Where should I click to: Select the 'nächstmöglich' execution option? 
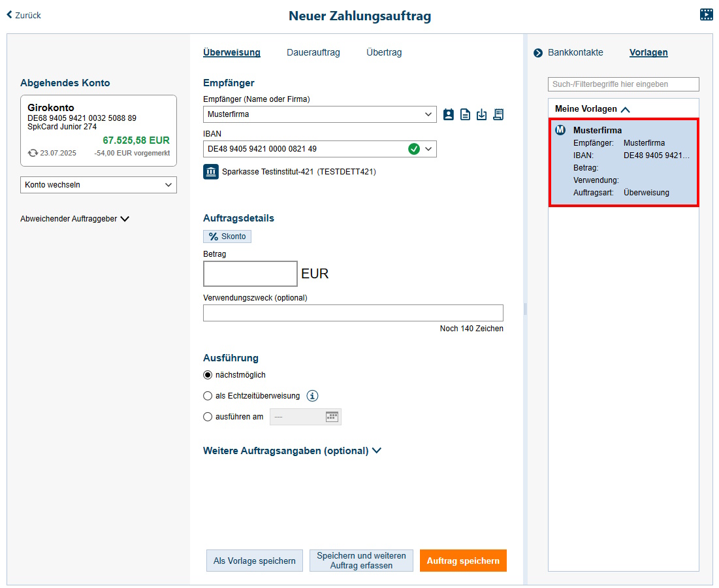tap(208, 375)
